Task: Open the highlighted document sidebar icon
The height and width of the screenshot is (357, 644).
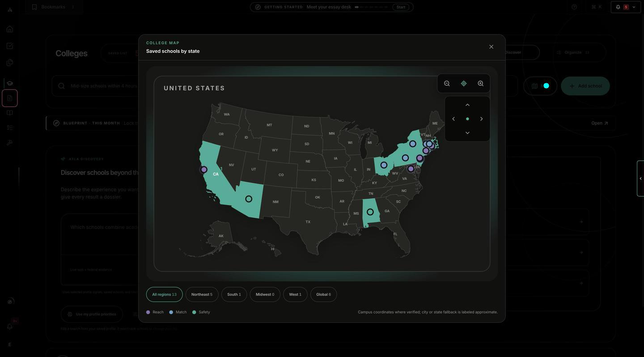Action: (x=10, y=98)
